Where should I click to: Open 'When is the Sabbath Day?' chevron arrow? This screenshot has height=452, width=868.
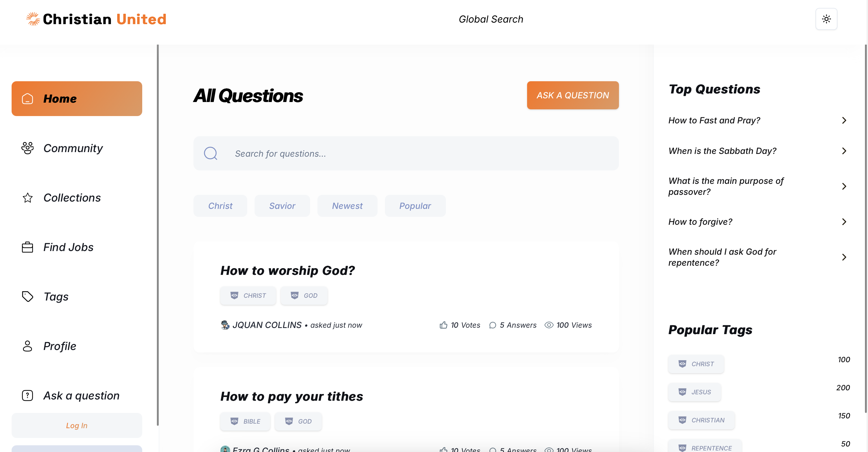pos(844,151)
